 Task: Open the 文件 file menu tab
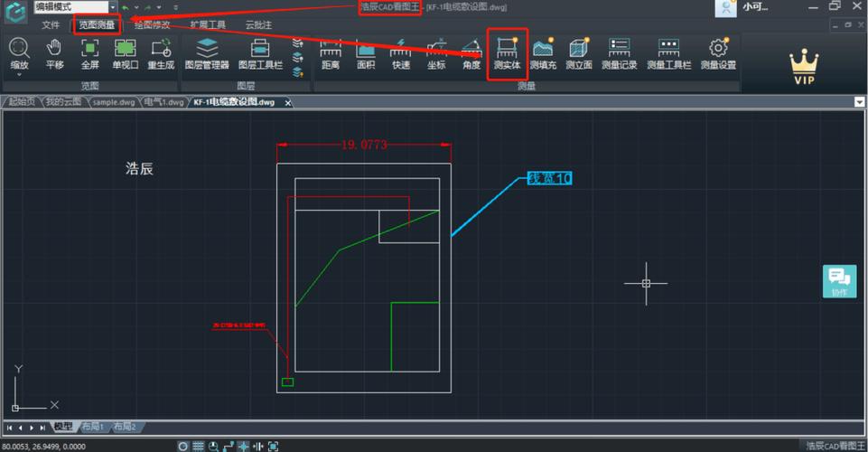click(x=51, y=25)
